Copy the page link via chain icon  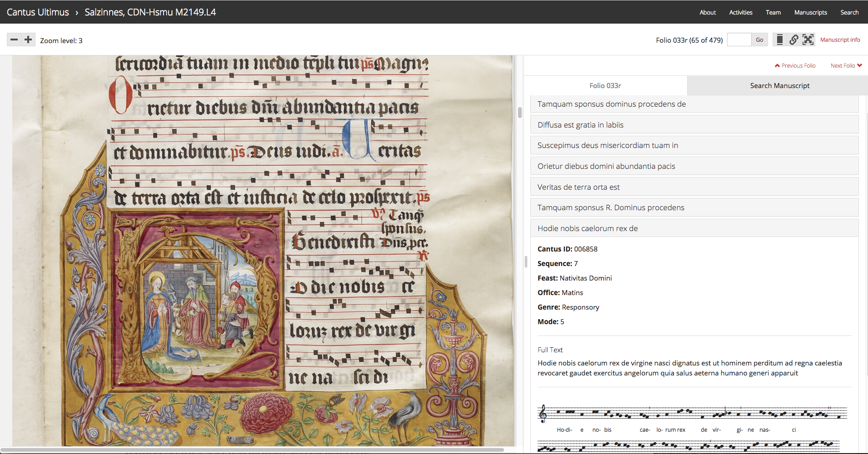click(794, 40)
